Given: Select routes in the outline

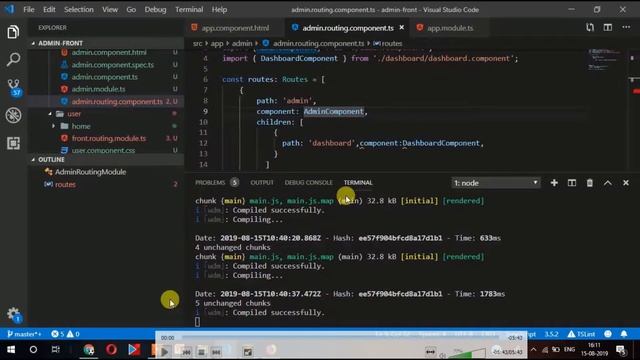Looking at the screenshot, I should (65, 184).
